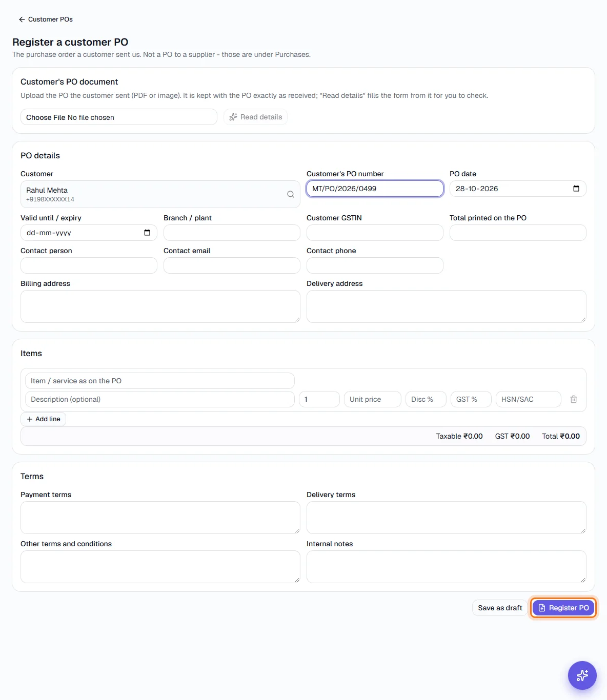
Task: Click the item quantity field
Action: coord(319,399)
